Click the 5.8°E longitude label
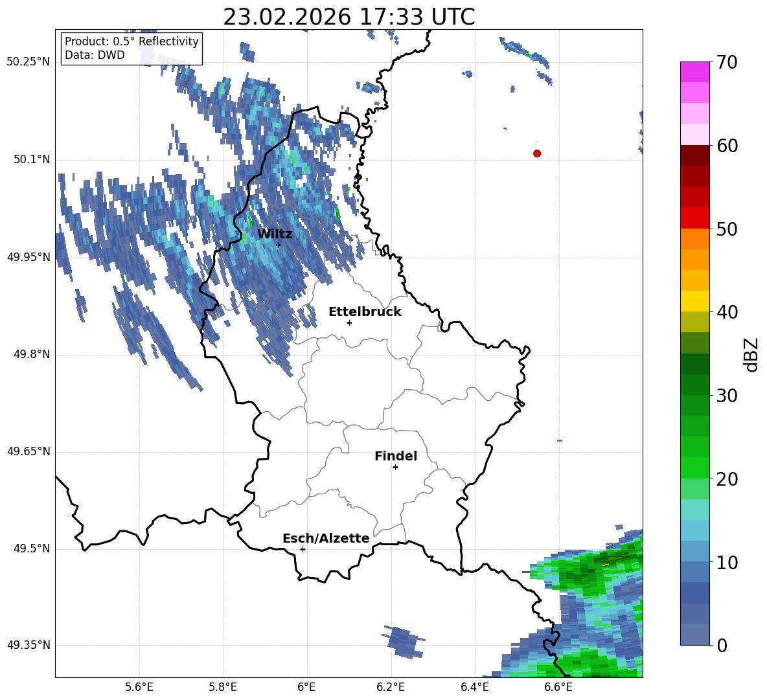 coord(223,687)
